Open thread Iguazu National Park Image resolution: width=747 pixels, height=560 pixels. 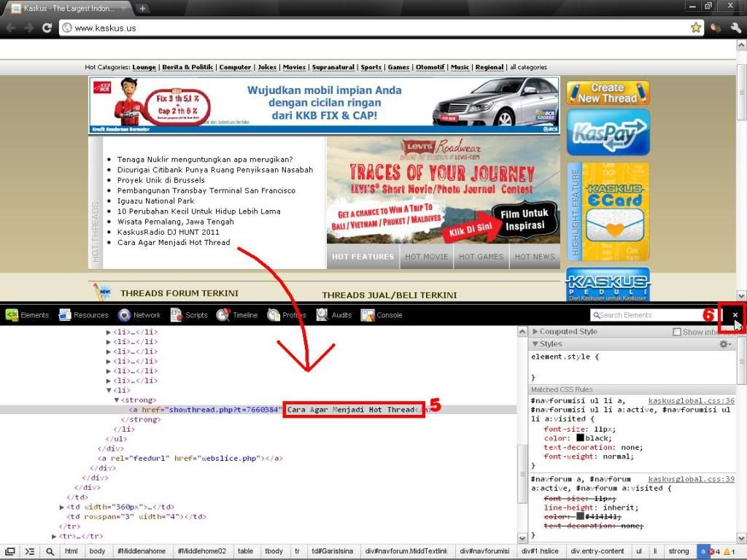[156, 201]
